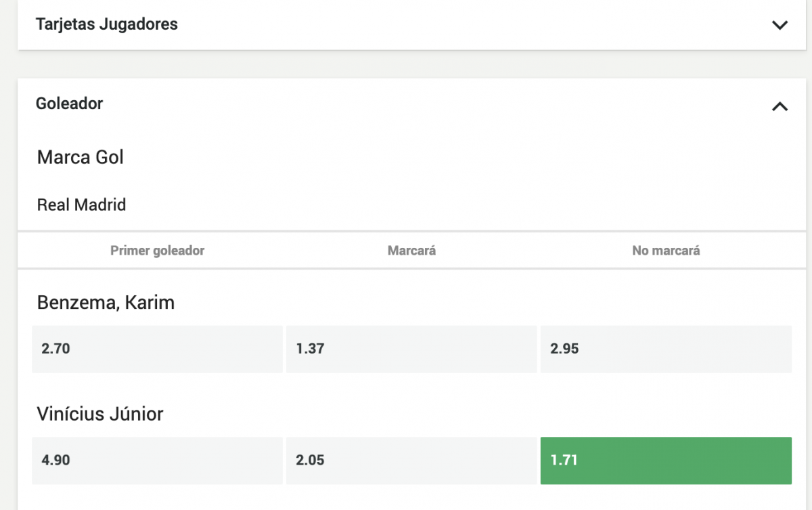The image size is (812, 510).
Task: Open the Vinícius Júnior player name
Action: (x=100, y=414)
